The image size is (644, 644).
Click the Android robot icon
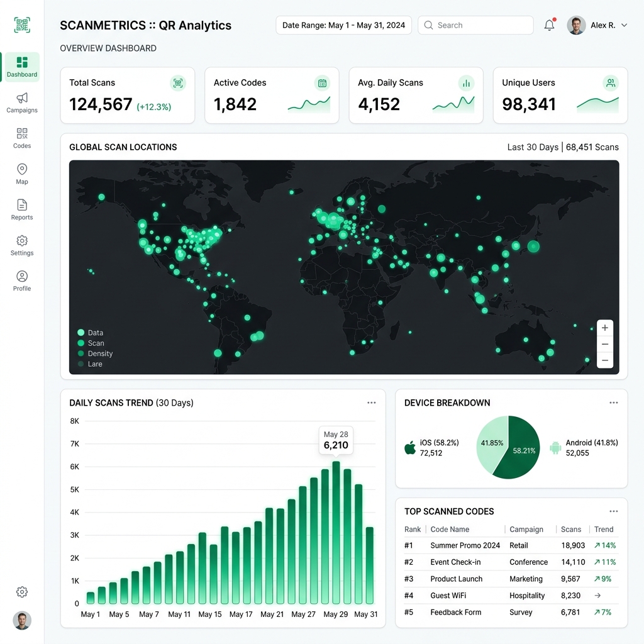click(x=555, y=448)
